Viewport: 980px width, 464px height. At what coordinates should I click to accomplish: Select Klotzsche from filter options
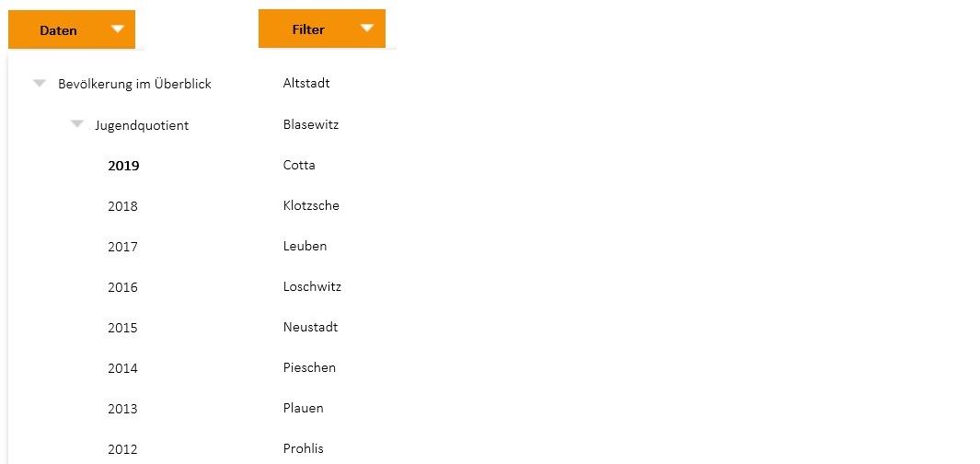click(311, 205)
